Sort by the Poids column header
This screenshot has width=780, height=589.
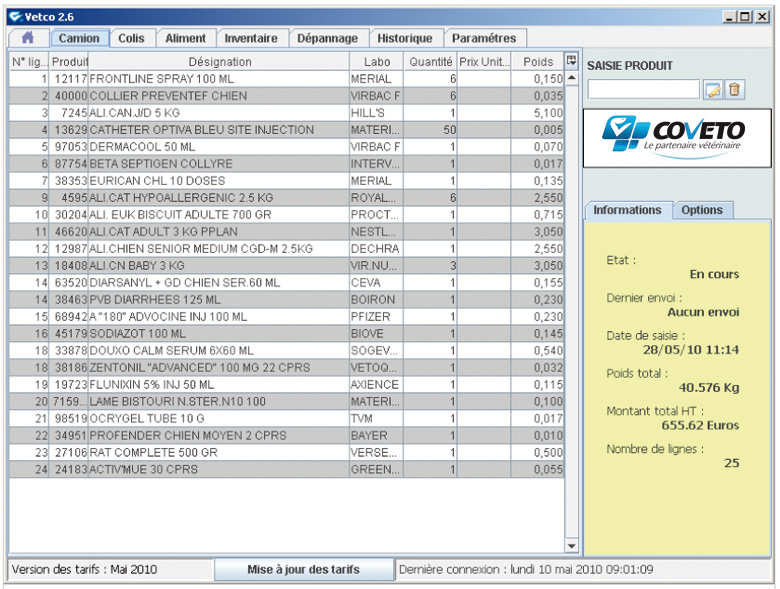coord(538,62)
